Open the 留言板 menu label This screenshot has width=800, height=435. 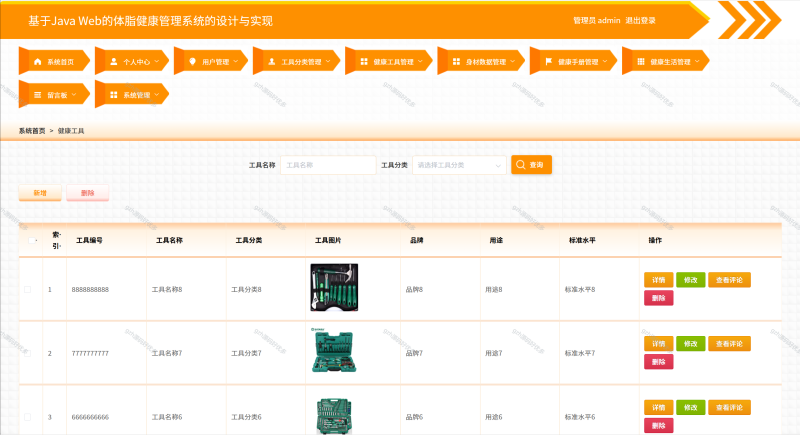point(57,95)
